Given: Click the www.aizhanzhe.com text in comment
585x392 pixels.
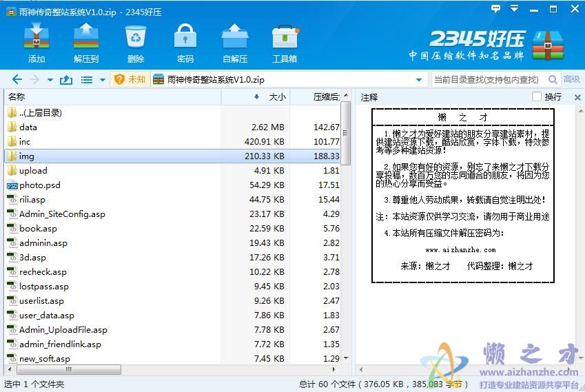Looking at the screenshot, I should [460, 250].
